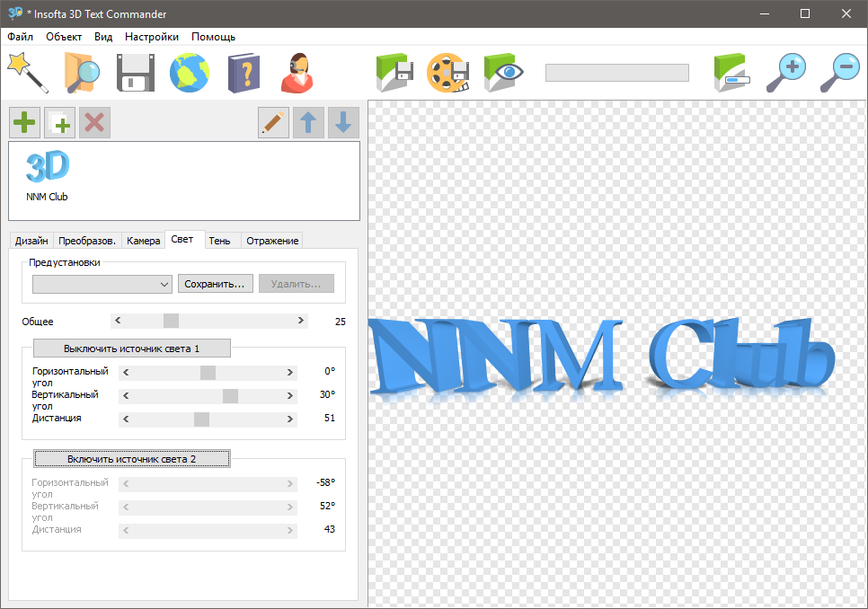Open the Помощь menu

[x=213, y=37]
